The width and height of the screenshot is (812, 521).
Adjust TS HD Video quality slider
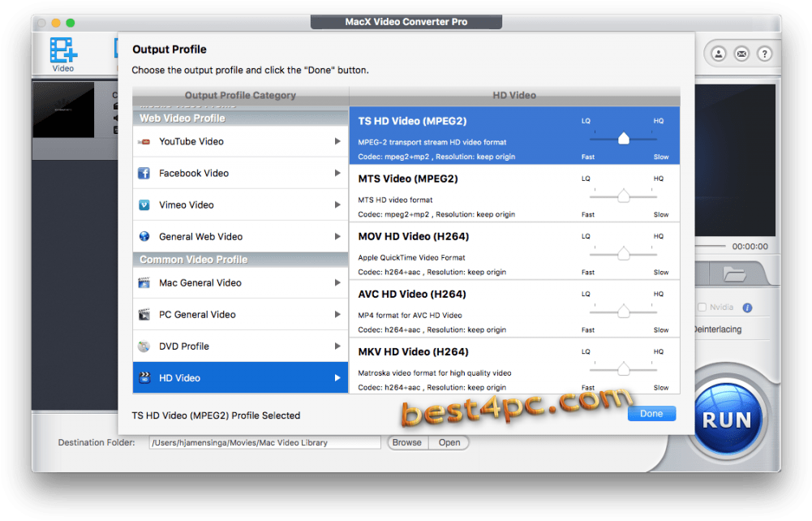(x=624, y=139)
